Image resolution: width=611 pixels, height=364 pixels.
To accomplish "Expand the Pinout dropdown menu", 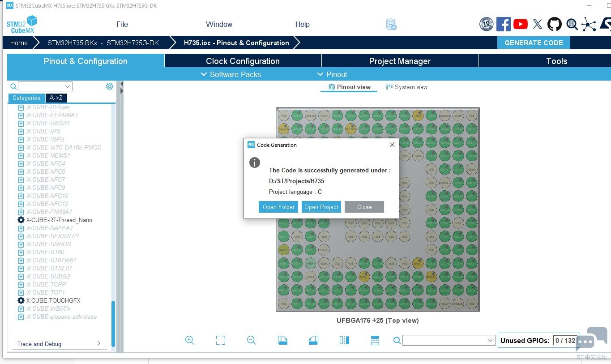I will point(332,74).
